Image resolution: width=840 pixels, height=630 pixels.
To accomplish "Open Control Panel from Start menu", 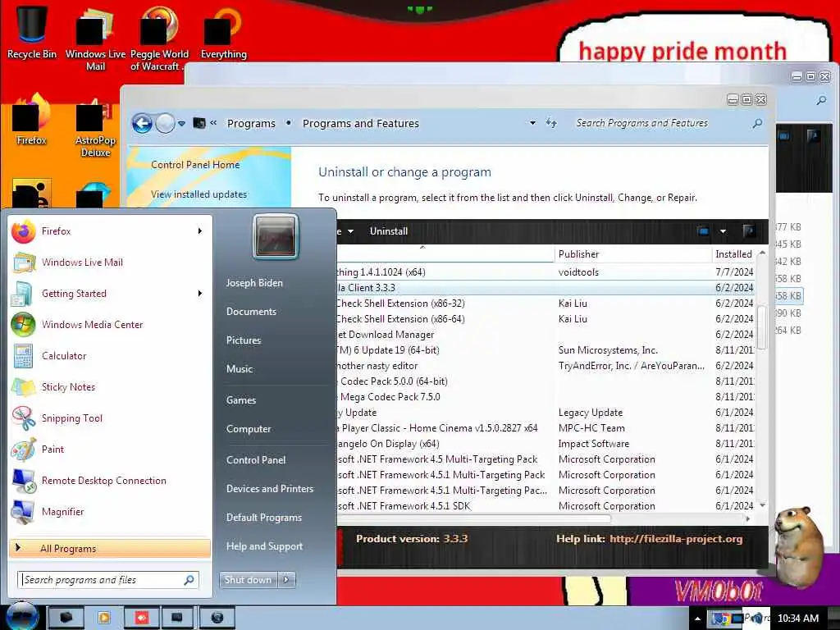I will point(256,460).
